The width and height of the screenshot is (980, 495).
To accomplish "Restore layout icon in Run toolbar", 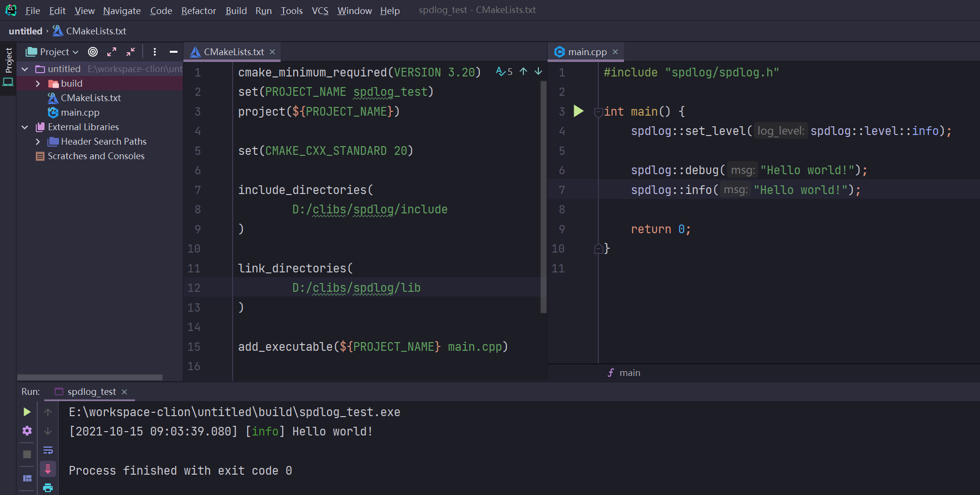I will [x=27, y=478].
